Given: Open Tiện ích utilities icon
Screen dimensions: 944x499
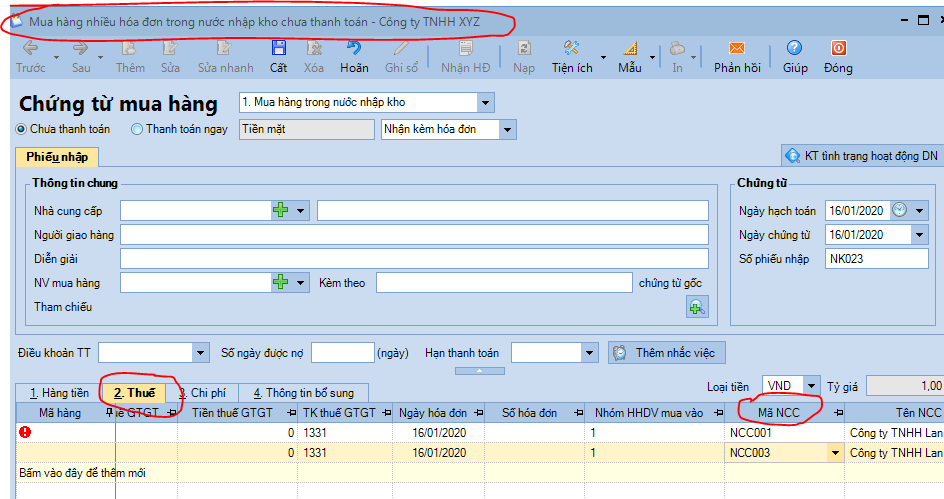Looking at the screenshot, I should tap(571, 48).
